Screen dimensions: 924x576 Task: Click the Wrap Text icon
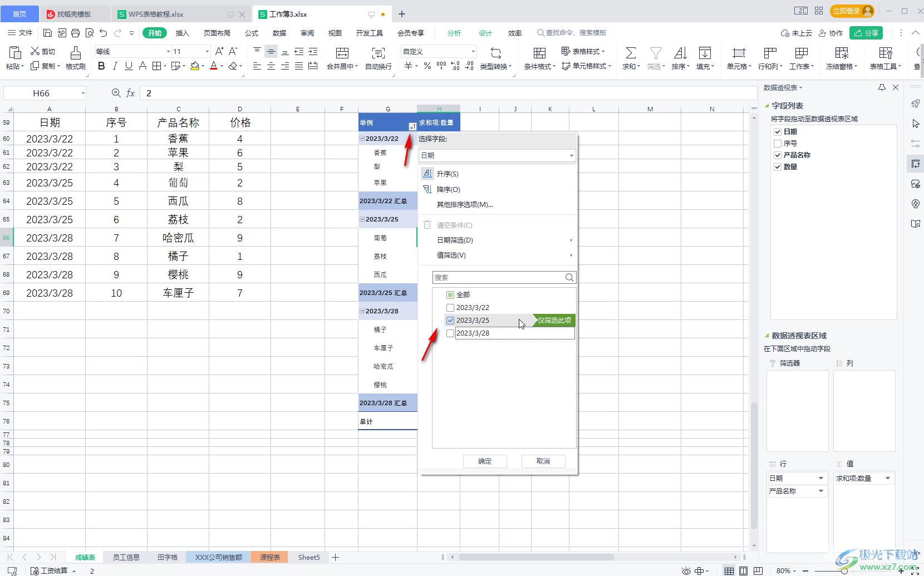coord(378,53)
